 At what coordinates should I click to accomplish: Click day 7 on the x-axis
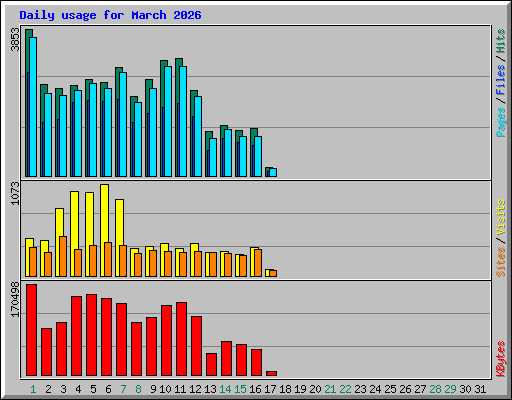coord(123,389)
